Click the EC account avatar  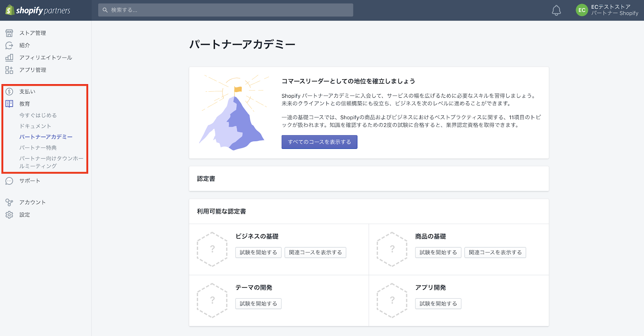tap(582, 10)
